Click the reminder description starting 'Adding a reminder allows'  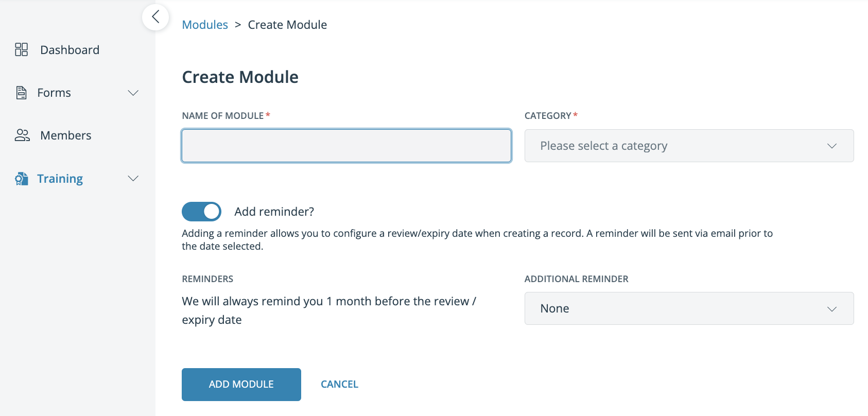(477, 240)
